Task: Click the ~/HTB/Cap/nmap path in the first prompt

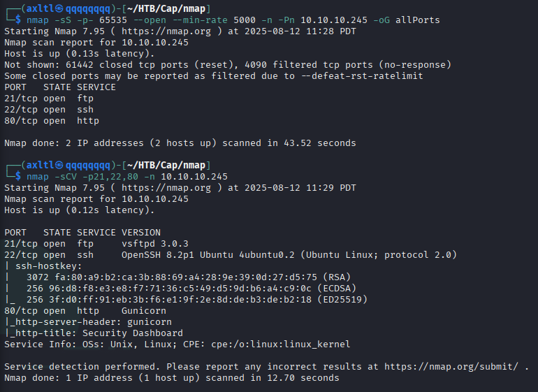Action: point(166,8)
